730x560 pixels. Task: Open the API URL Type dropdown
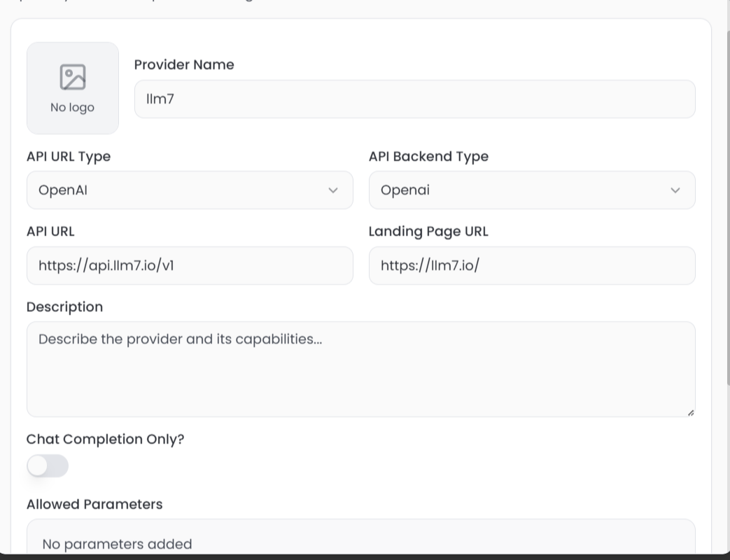190,190
